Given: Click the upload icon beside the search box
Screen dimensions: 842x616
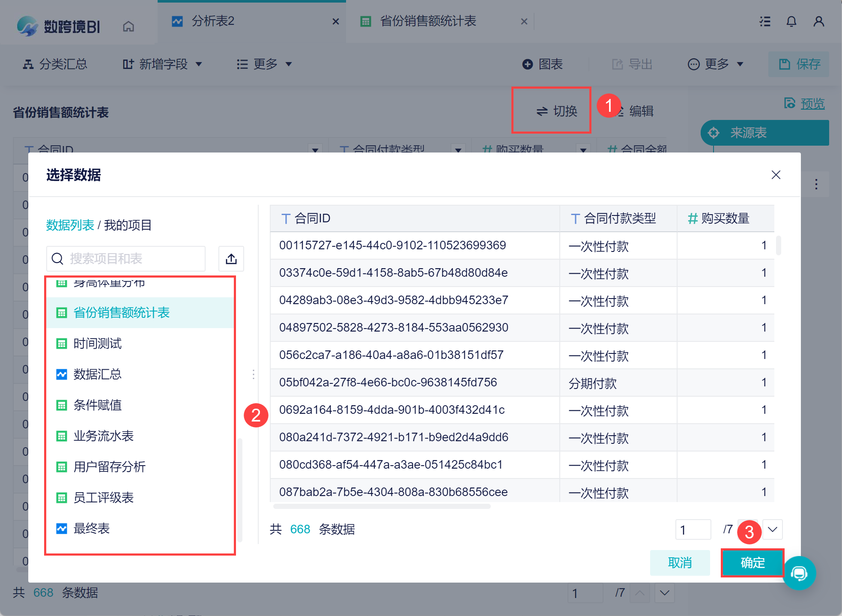Looking at the screenshot, I should 231,259.
